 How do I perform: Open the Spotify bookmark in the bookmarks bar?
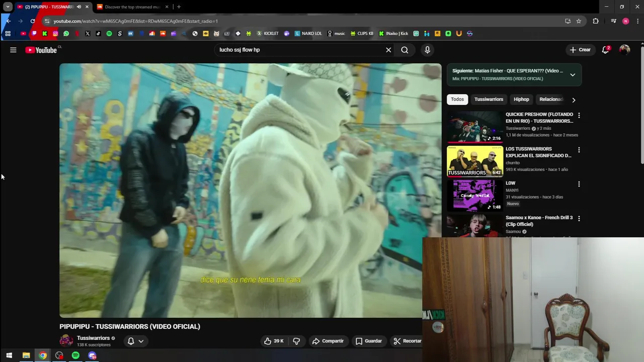[109, 34]
